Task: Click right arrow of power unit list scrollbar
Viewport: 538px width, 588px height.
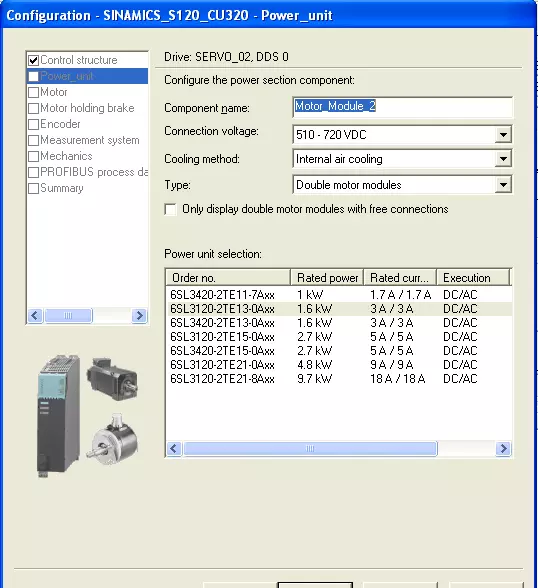Action: 503,448
